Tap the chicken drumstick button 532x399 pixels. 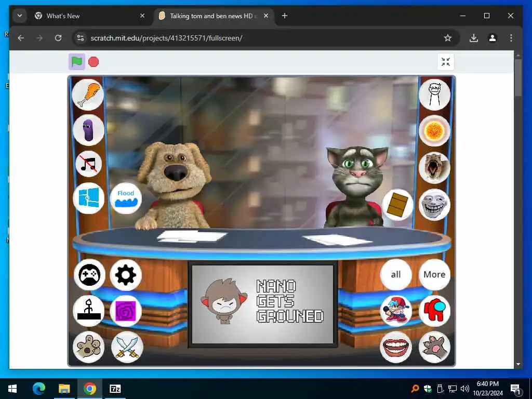pos(88,95)
